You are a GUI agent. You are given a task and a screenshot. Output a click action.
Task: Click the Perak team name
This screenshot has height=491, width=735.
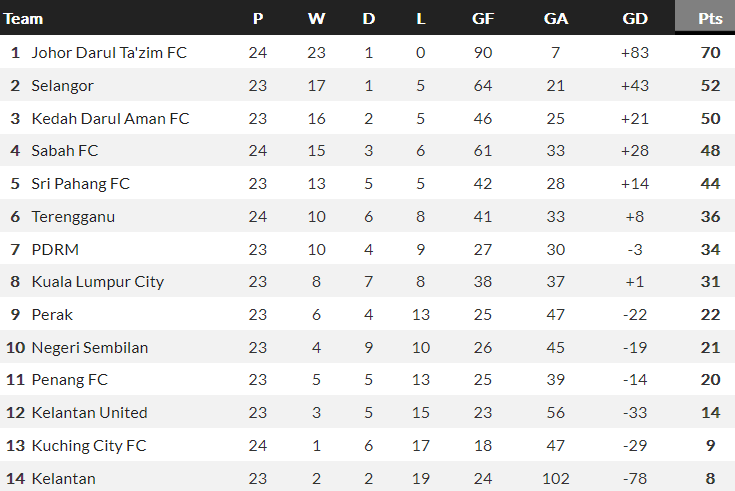(52, 314)
